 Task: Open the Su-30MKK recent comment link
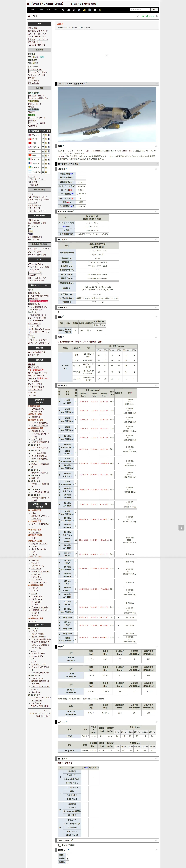click(36, 532)
